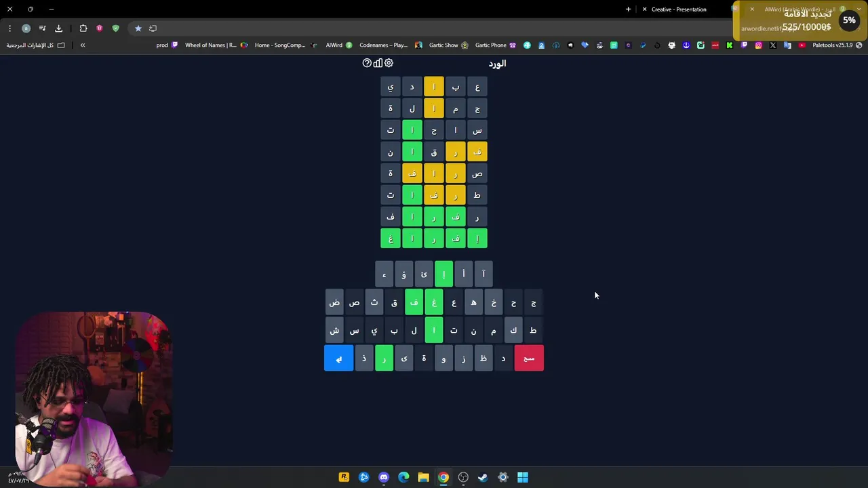Open the X (Twitter) bookmark icon

coord(773,45)
